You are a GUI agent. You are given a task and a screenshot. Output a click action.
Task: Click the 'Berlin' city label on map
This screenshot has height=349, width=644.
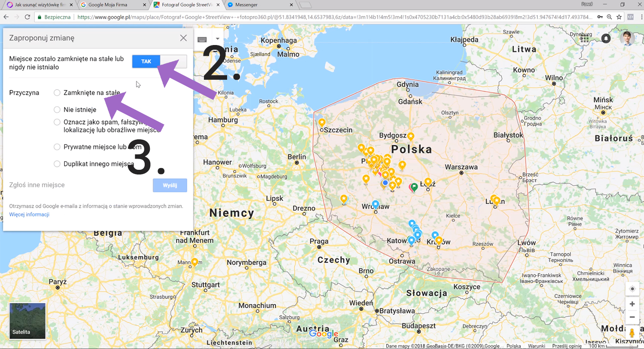(297, 156)
